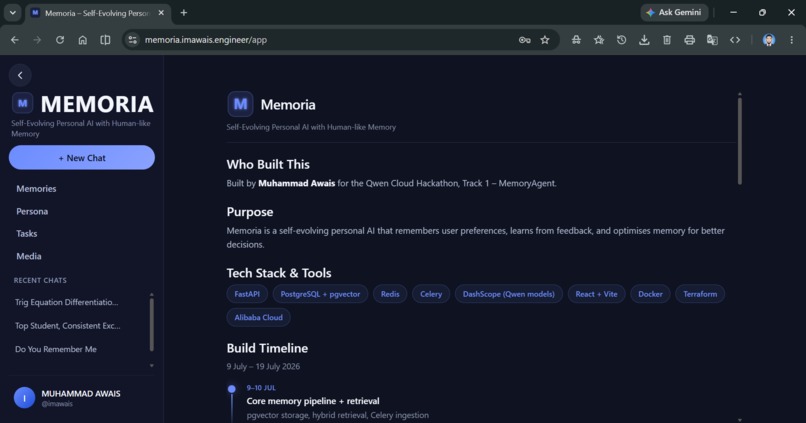
Task: Click the Celery tag
Action: point(431,294)
